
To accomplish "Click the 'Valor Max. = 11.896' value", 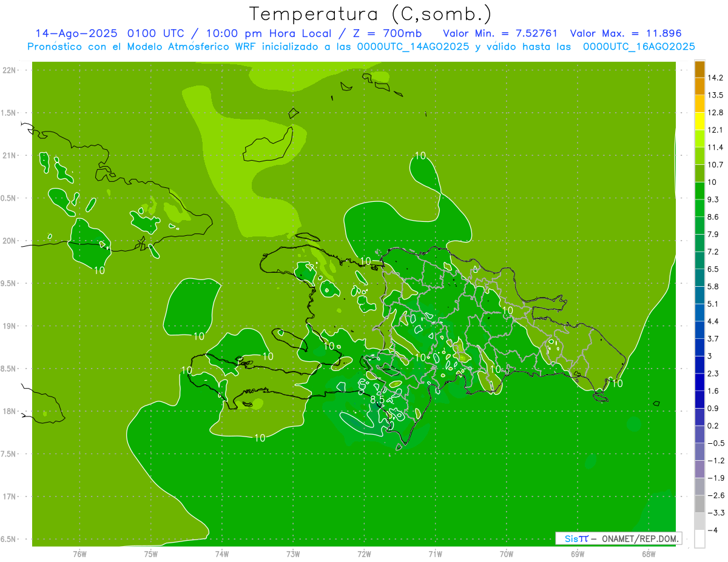I will [x=626, y=33].
